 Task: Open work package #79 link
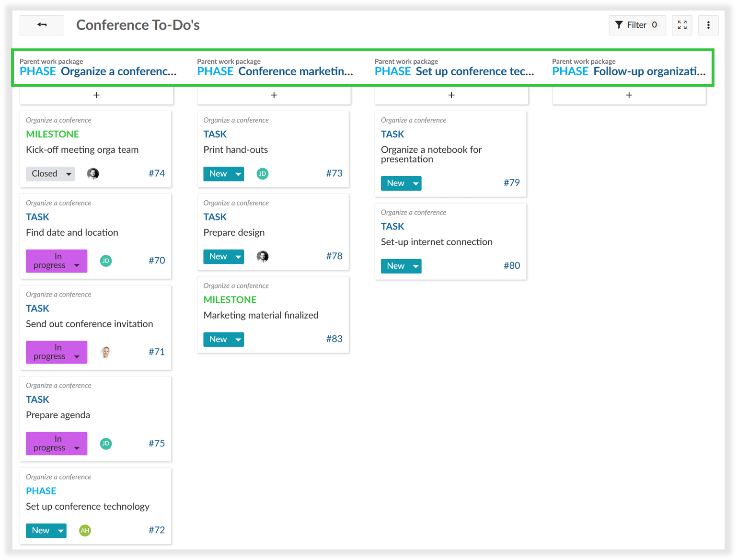tap(511, 183)
